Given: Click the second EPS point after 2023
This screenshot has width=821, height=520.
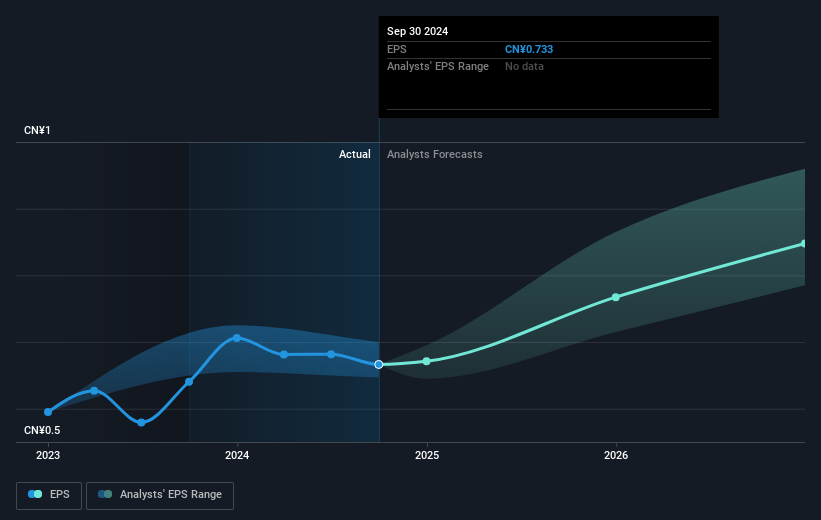Looking at the screenshot, I should click(94, 391).
